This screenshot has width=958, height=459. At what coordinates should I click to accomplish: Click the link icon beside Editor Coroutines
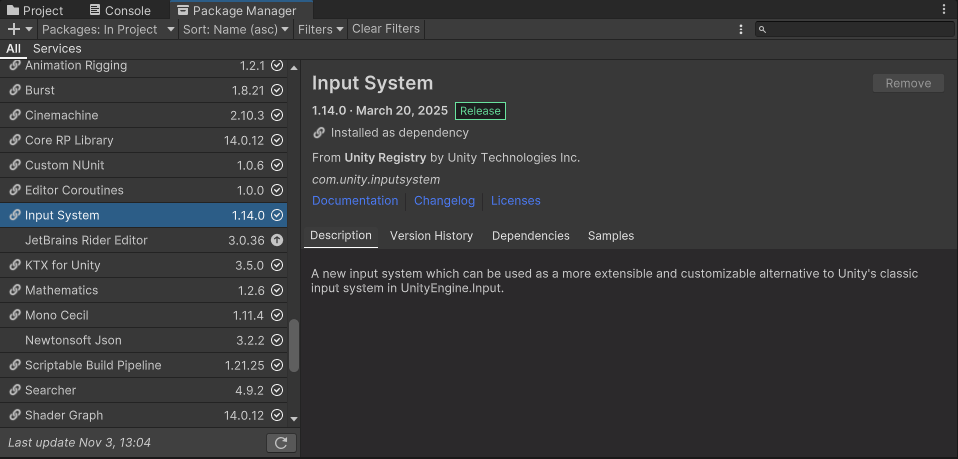click(15, 191)
